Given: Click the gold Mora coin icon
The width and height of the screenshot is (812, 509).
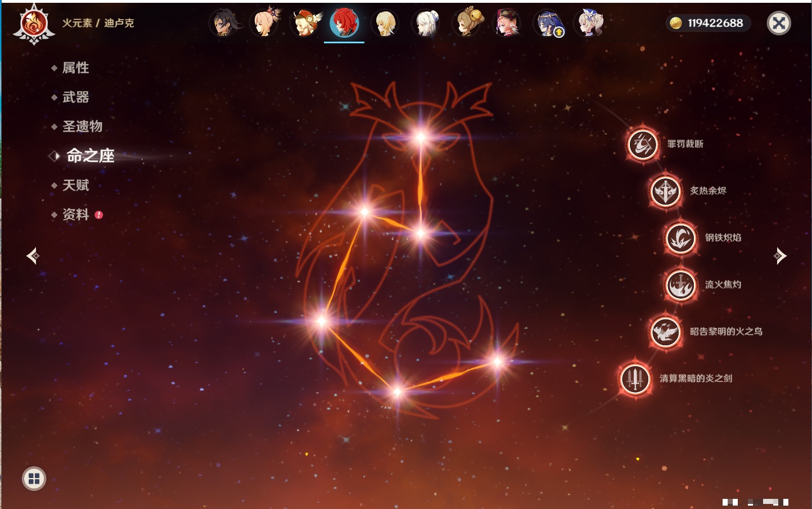Looking at the screenshot, I should (x=676, y=23).
